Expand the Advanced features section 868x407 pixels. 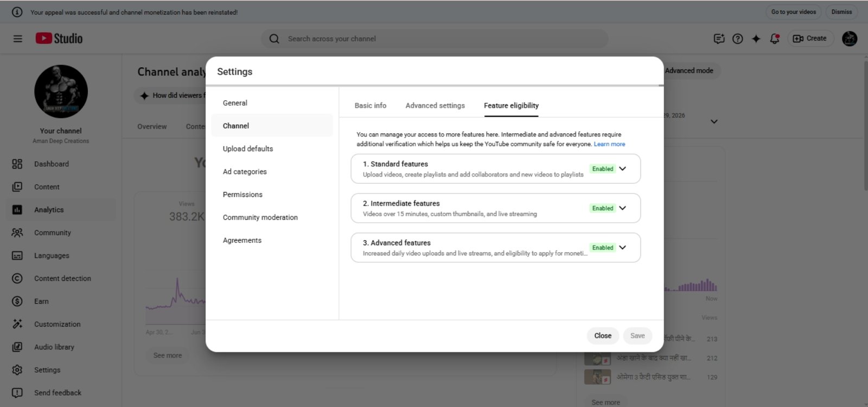(623, 248)
